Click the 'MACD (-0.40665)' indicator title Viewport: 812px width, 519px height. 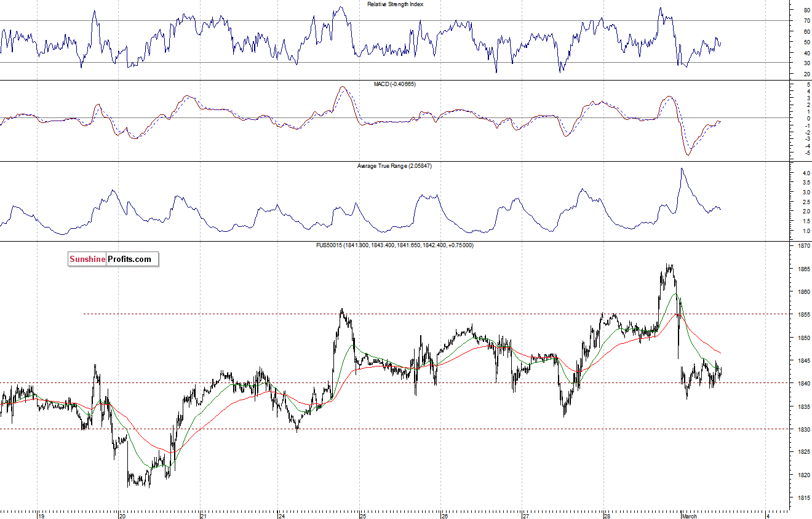394,84
